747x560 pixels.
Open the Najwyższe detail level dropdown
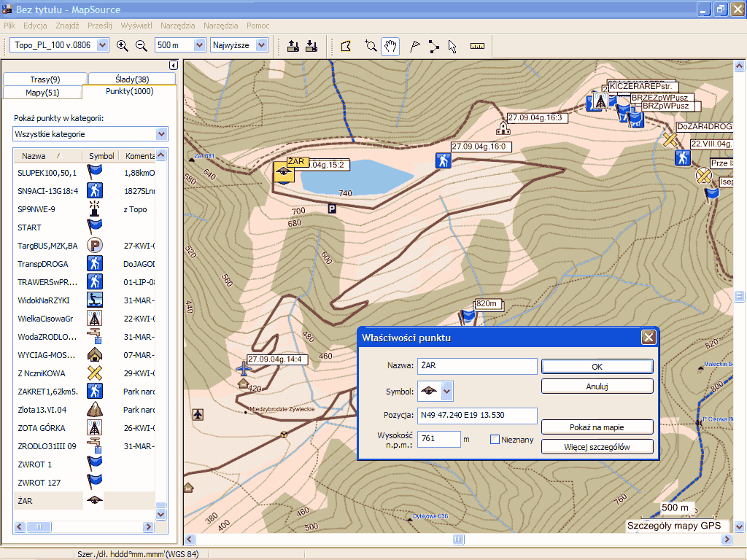coord(262,45)
